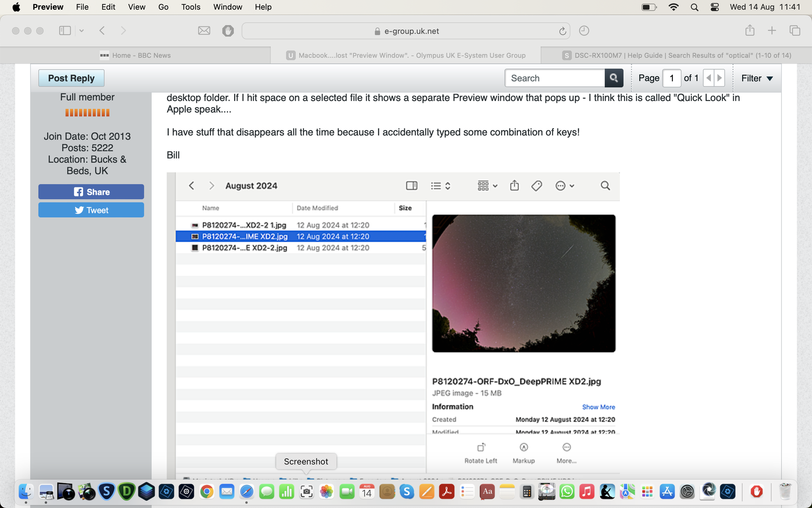
Task: Tweet this forum post
Action: pyautogui.click(x=91, y=210)
